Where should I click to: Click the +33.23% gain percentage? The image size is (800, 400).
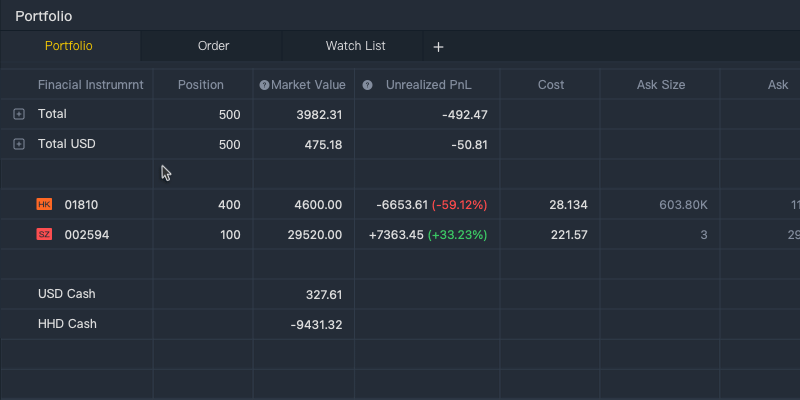point(459,235)
